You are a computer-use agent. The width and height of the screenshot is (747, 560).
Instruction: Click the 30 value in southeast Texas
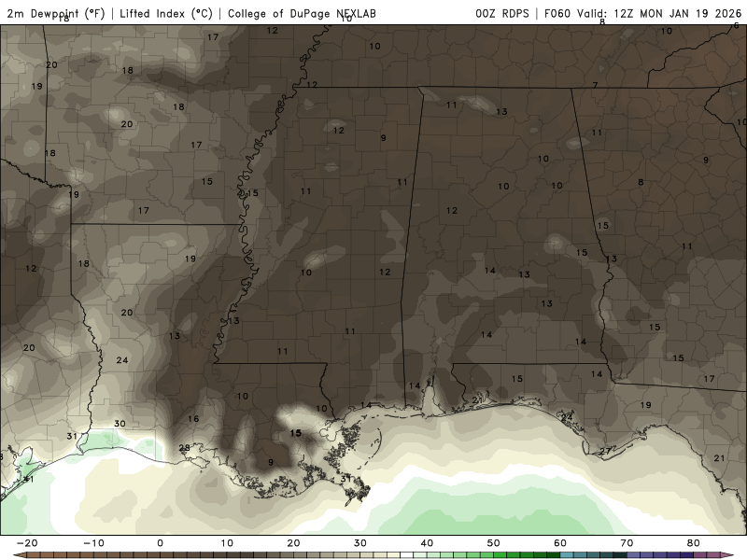(x=120, y=424)
